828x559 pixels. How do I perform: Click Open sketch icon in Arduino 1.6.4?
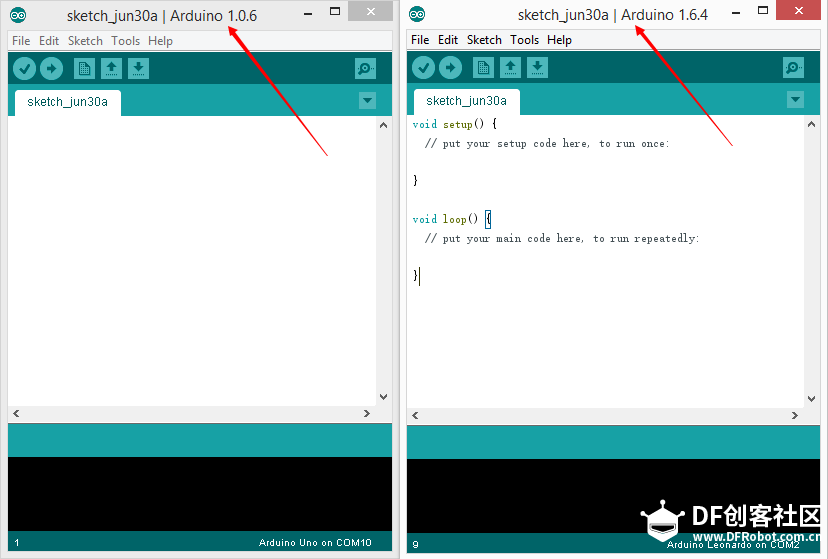click(510, 68)
